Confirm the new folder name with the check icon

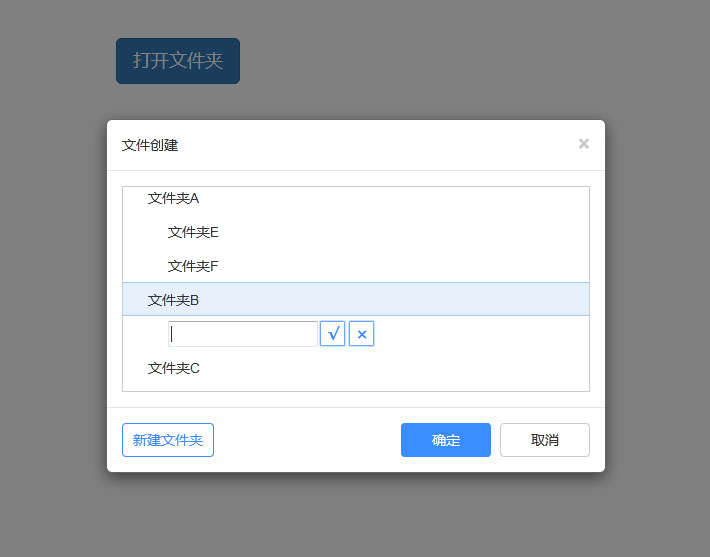[333, 334]
